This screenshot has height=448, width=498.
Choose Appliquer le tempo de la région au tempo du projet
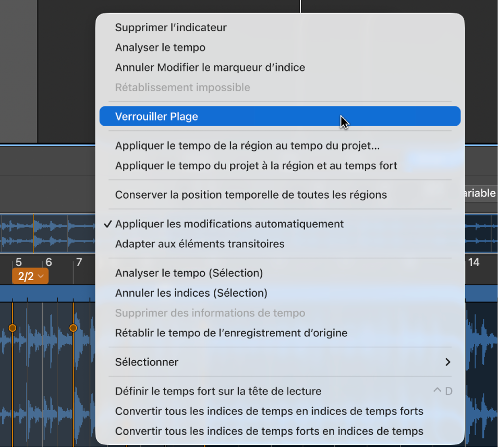280,146
